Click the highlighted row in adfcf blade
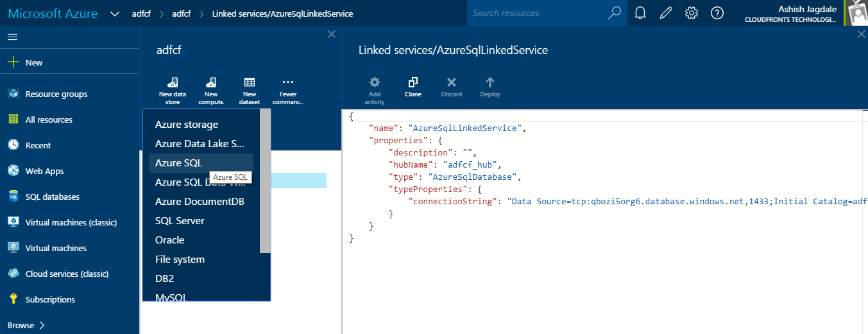 (x=298, y=180)
